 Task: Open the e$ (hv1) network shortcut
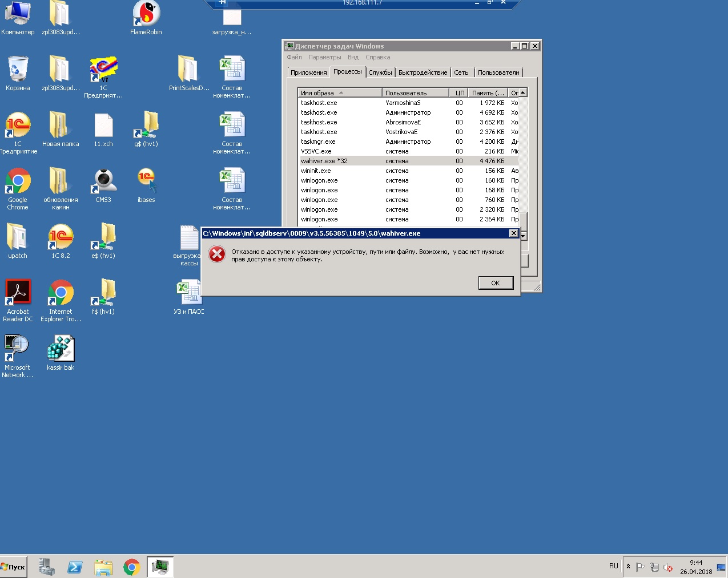coord(103,241)
